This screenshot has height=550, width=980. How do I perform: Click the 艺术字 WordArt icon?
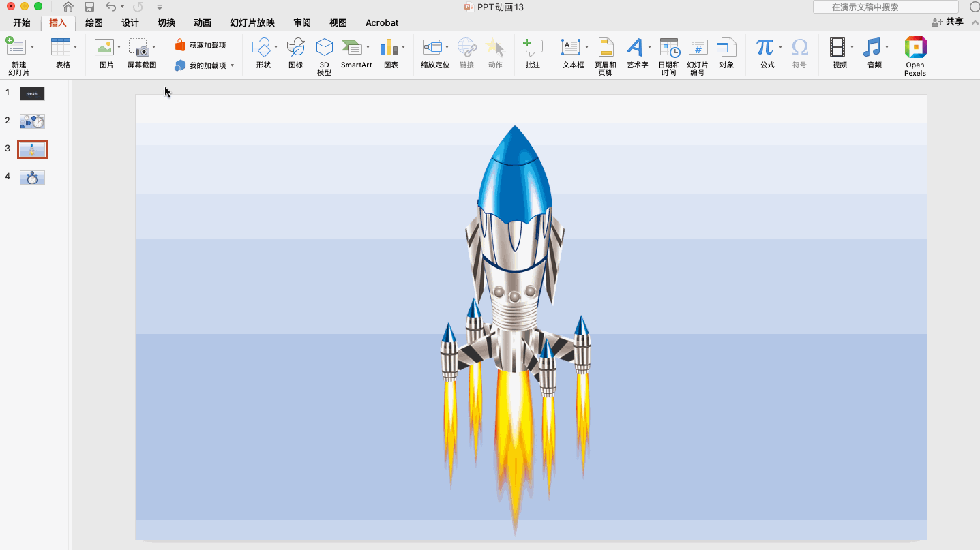tap(635, 47)
